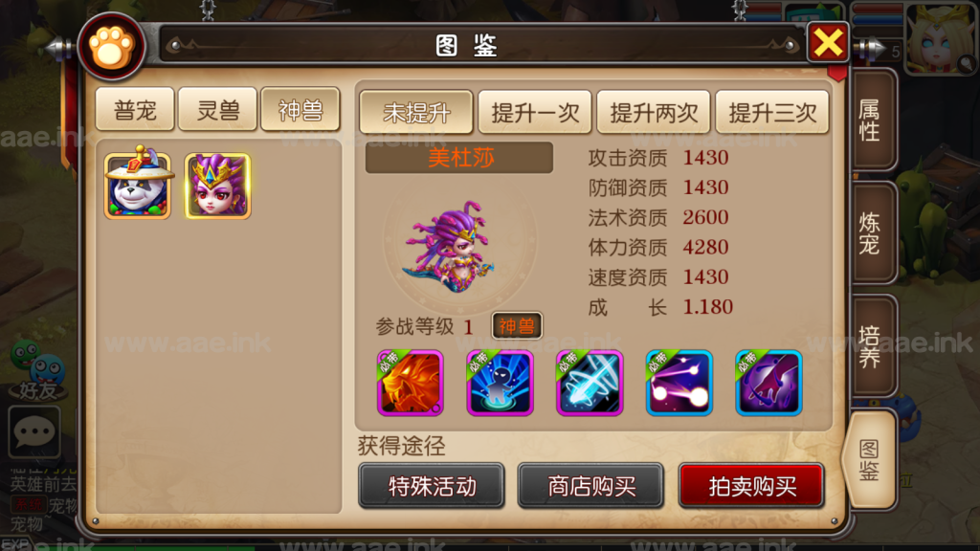Viewport: 980px width, 551px height.
Task: Switch to the 灵兽 tab
Action: coord(217,109)
